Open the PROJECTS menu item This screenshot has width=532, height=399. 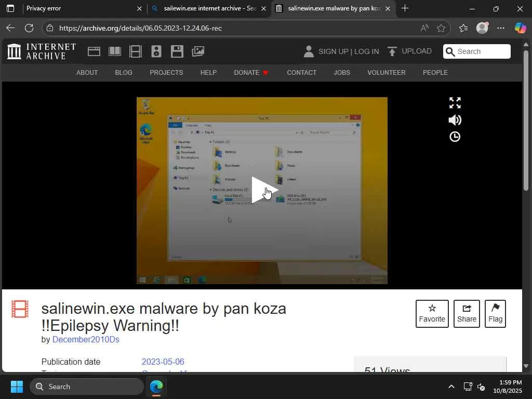166,73
